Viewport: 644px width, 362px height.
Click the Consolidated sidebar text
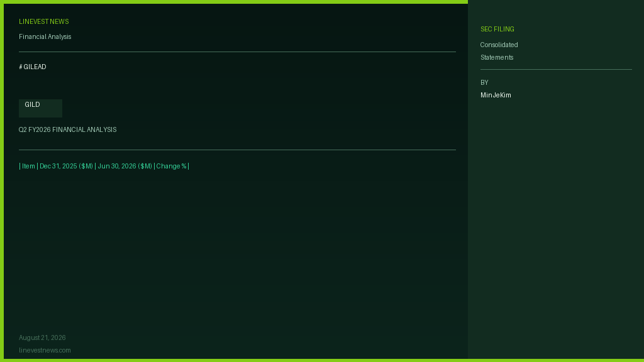tap(499, 45)
